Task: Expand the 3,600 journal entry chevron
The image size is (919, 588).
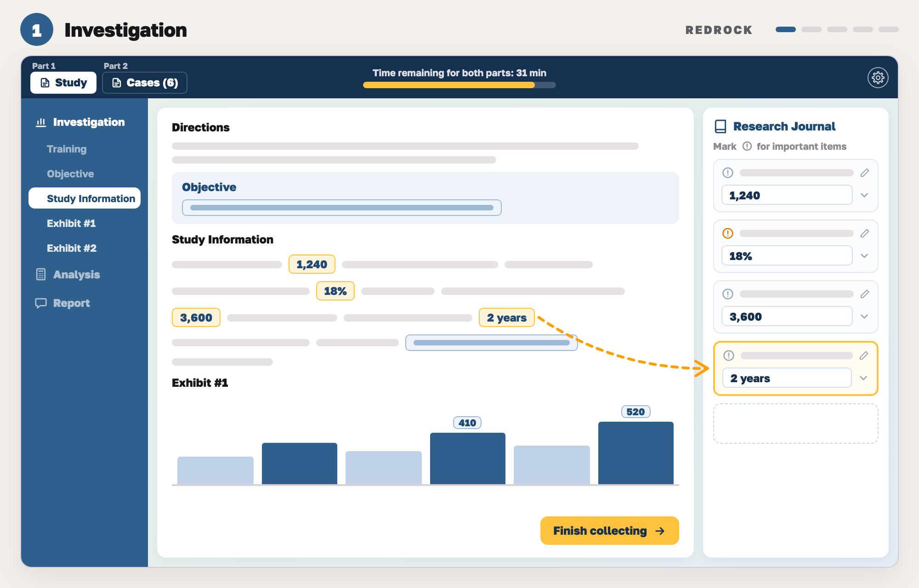Action: click(864, 317)
